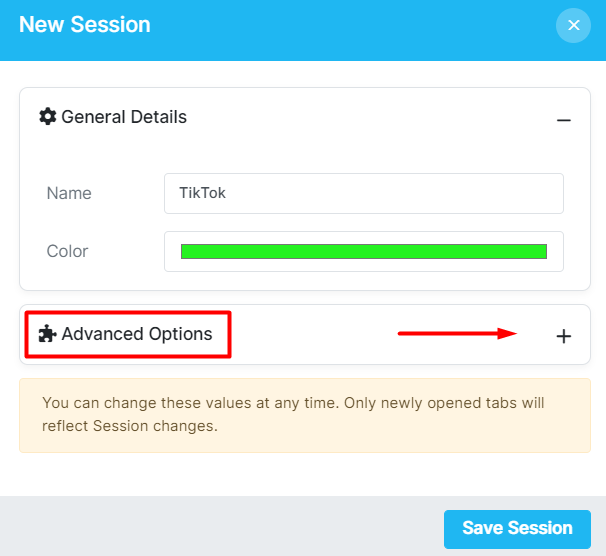This screenshot has width=606, height=556.
Task: Click the Save Session button
Action: (x=517, y=529)
